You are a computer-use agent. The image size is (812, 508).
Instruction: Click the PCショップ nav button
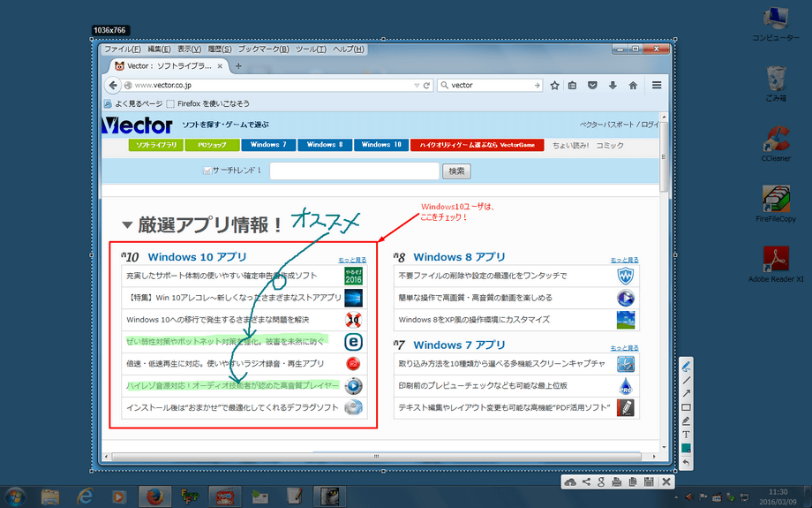pos(213,145)
